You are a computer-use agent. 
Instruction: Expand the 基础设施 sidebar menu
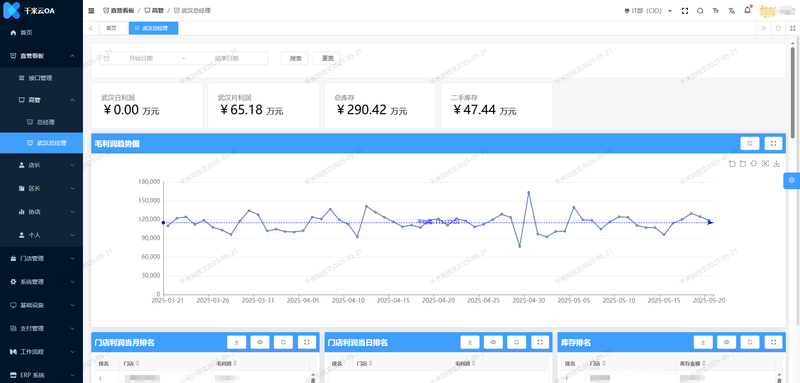click(x=41, y=305)
